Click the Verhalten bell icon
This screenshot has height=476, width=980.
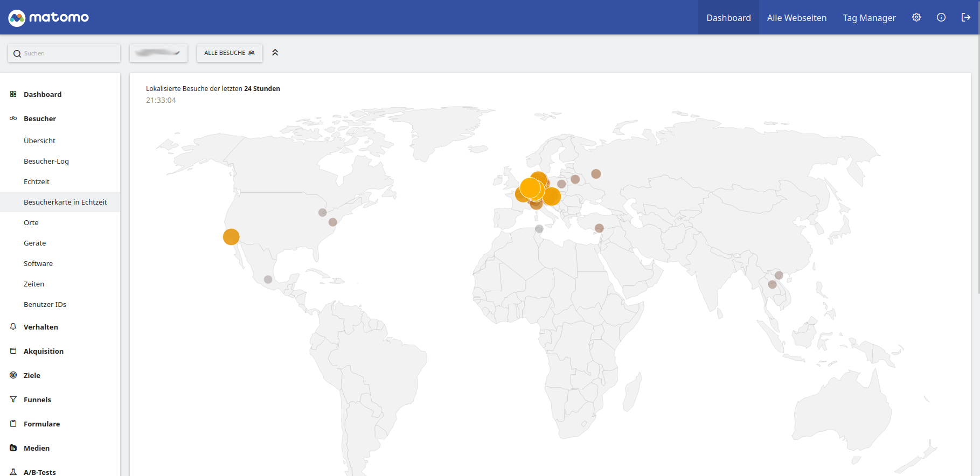tap(13, 326)
